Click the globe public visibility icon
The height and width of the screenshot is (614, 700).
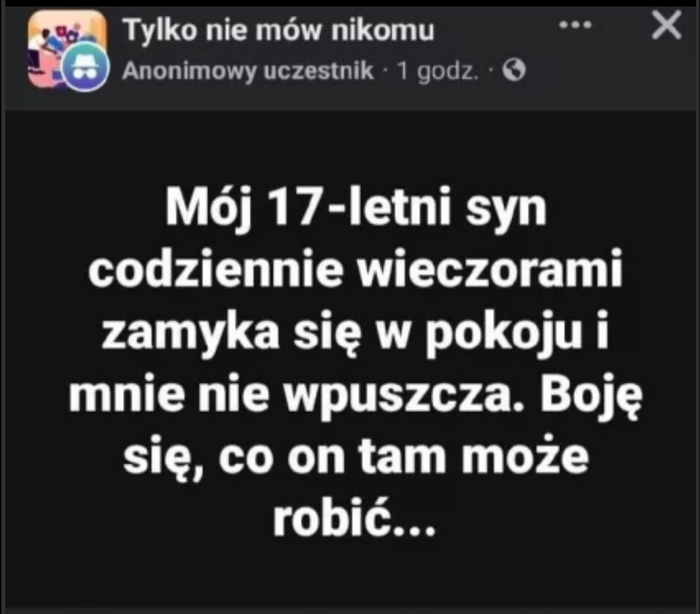[514, 70]
